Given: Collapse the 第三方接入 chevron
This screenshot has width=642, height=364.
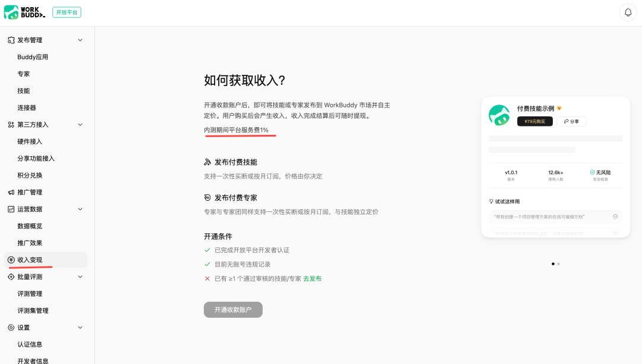Looking at the screenshot, I should (x=80, y=125).
